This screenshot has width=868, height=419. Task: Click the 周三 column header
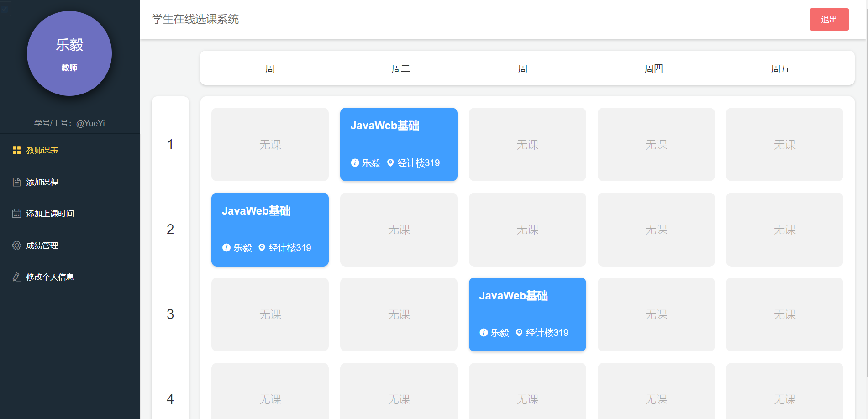coord(527,69)
